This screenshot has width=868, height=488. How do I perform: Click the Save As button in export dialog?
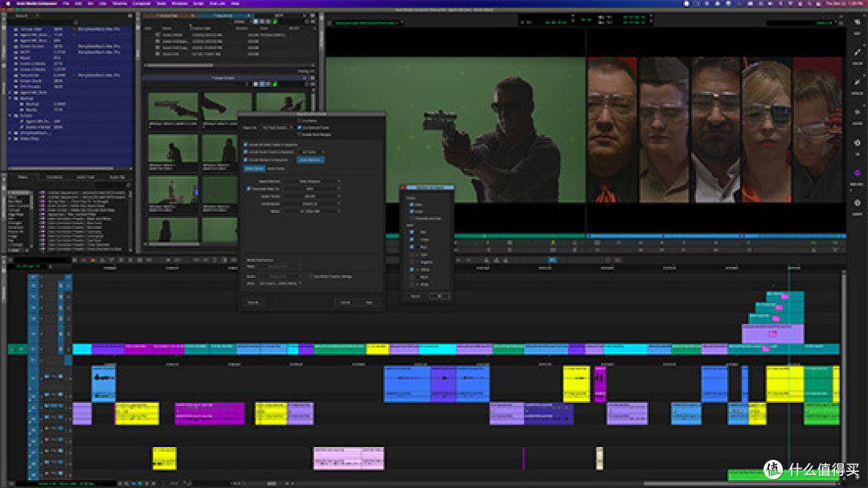tap(253, 302)
